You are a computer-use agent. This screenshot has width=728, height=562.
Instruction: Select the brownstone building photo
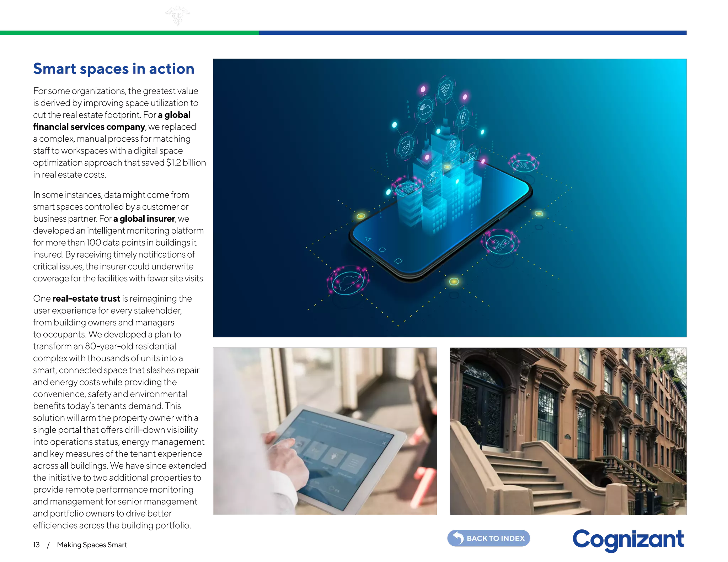point(568,432)
